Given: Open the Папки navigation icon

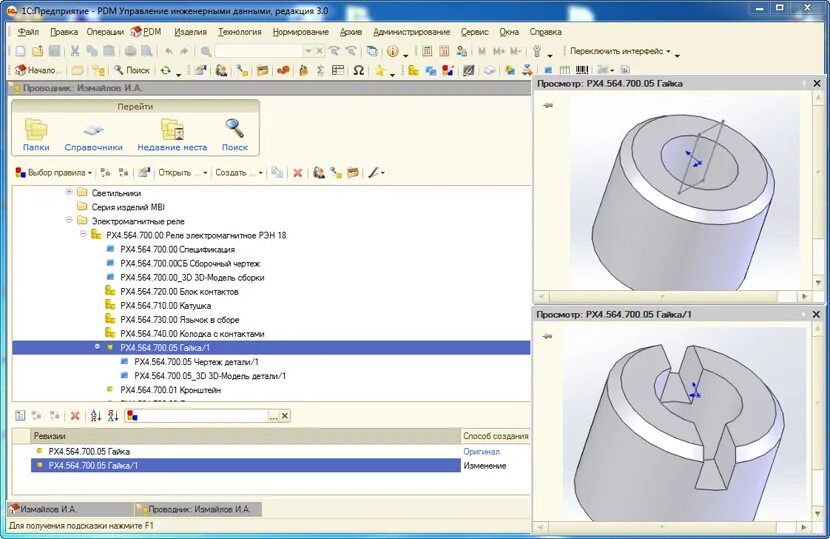Looking at the screenshot, I should [x=36, y=134].
